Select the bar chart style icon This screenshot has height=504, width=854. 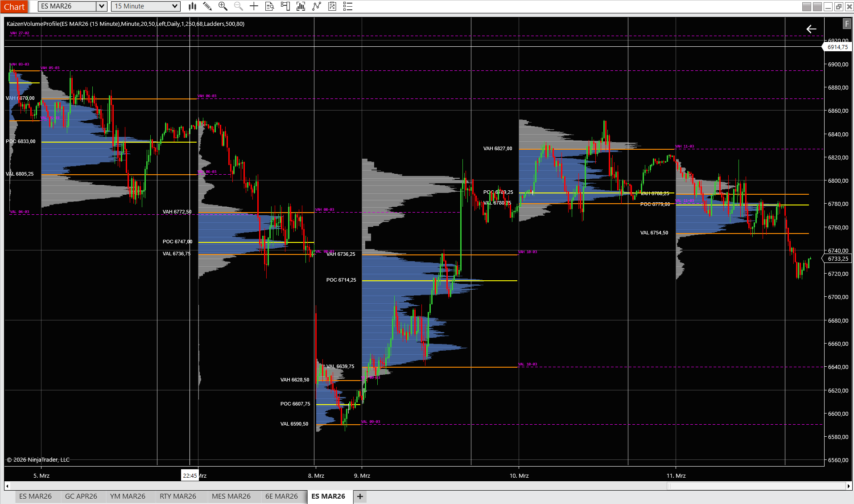(x=192, y=6)
